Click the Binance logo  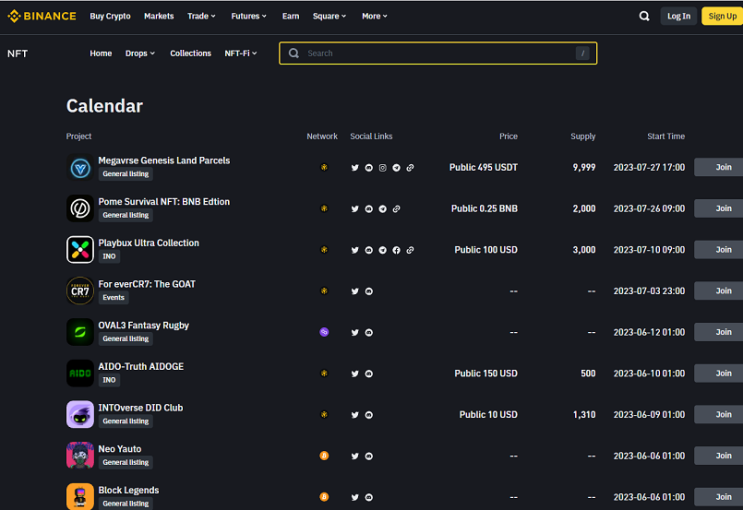[42, 16]
